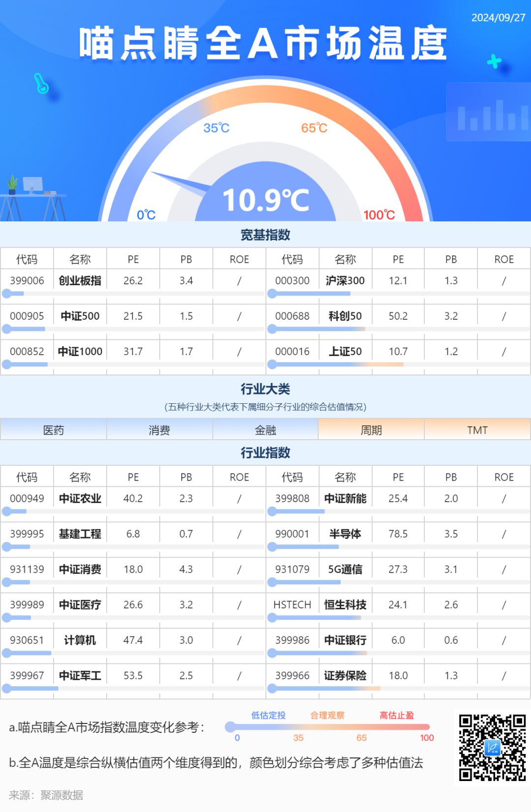Click the 0℃ gauge label
531x812 pixels.
(146, 215)
